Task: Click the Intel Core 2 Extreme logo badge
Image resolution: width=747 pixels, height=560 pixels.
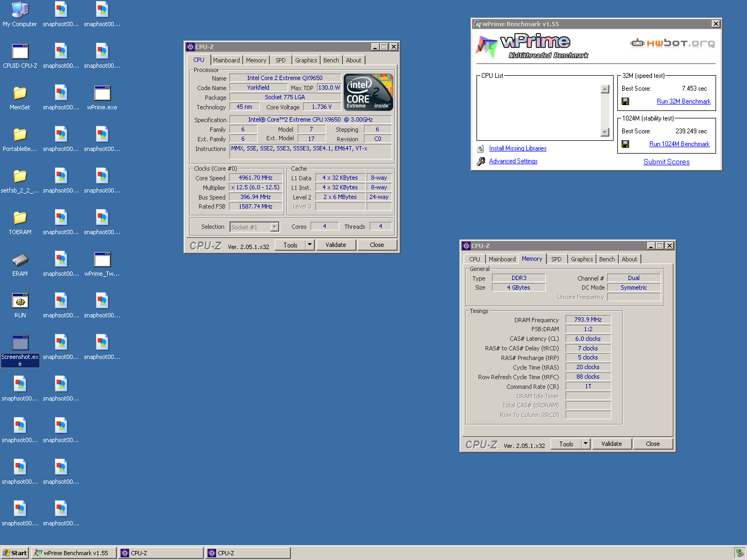Action: pyautogui.click(x=369, y=92)
